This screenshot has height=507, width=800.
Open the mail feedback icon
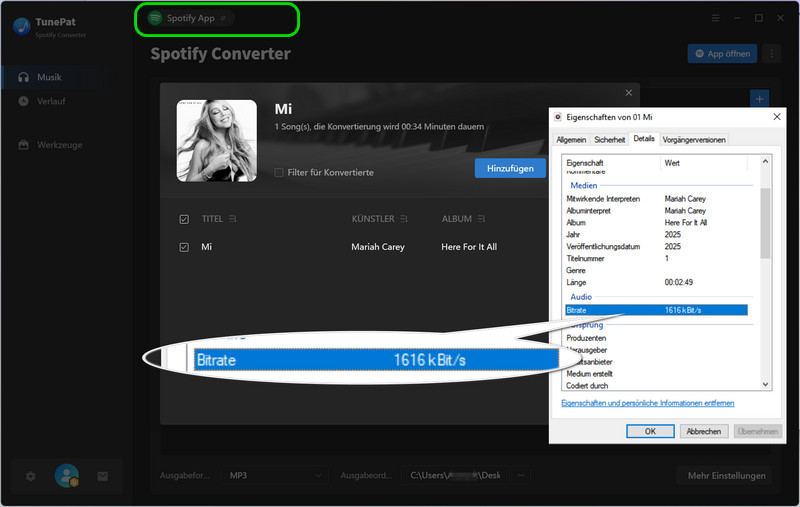click(x=103, y=476)
